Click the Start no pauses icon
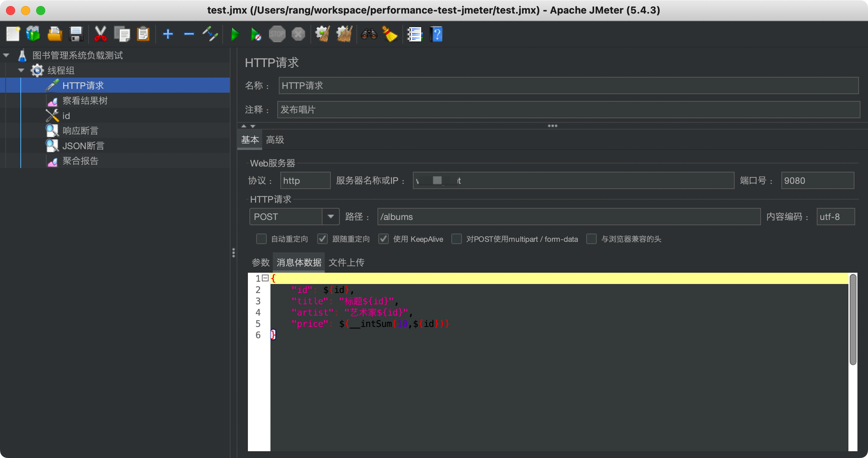This screenshot has width=868, height=458. click(x=256, y=35)
